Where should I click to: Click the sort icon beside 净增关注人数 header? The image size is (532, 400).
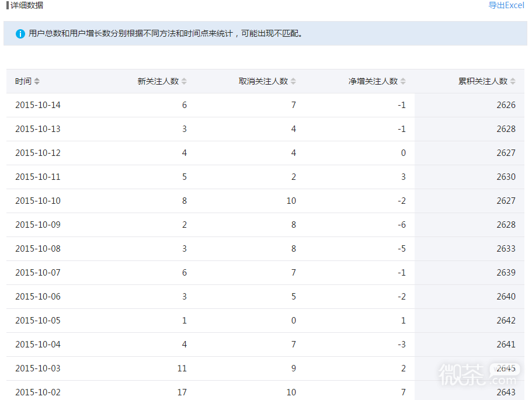click(403, 81)
